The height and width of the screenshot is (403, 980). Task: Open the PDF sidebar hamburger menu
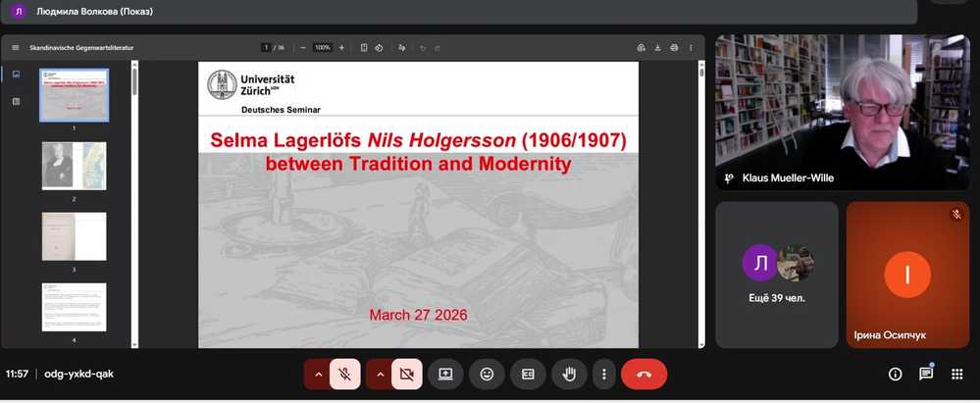pos(15,47)
